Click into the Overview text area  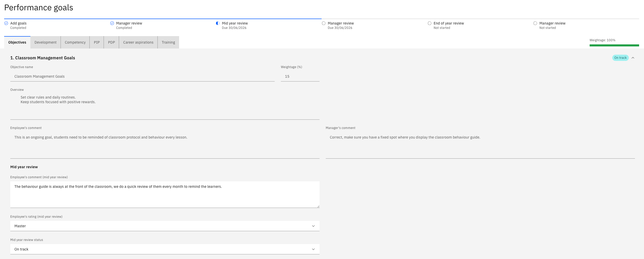(x=165, y=106)
